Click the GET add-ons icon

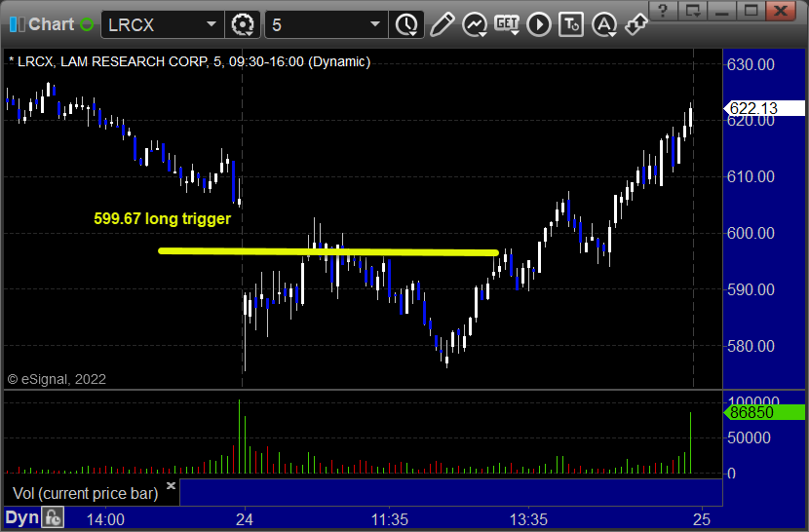[x=507, y=24]
